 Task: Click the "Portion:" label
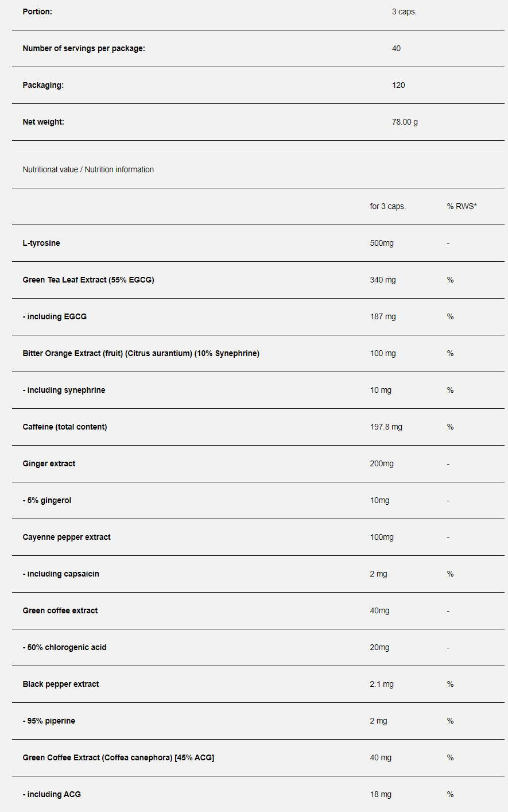(37, 11)
